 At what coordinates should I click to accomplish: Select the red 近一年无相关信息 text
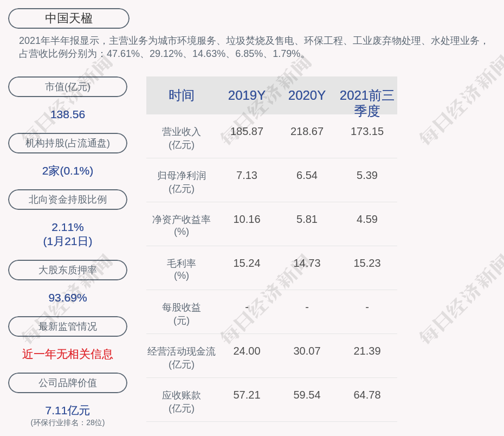(x=68, y=354)
